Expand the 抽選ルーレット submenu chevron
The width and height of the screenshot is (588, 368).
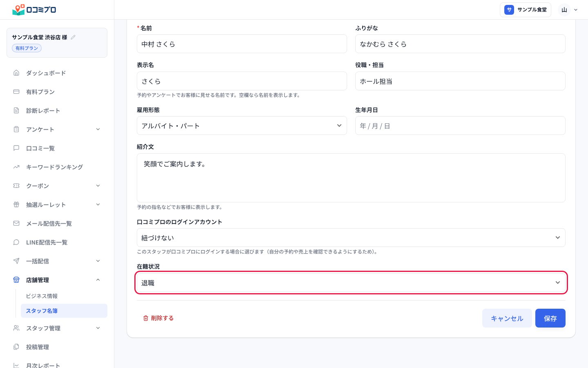click(98, 204)
